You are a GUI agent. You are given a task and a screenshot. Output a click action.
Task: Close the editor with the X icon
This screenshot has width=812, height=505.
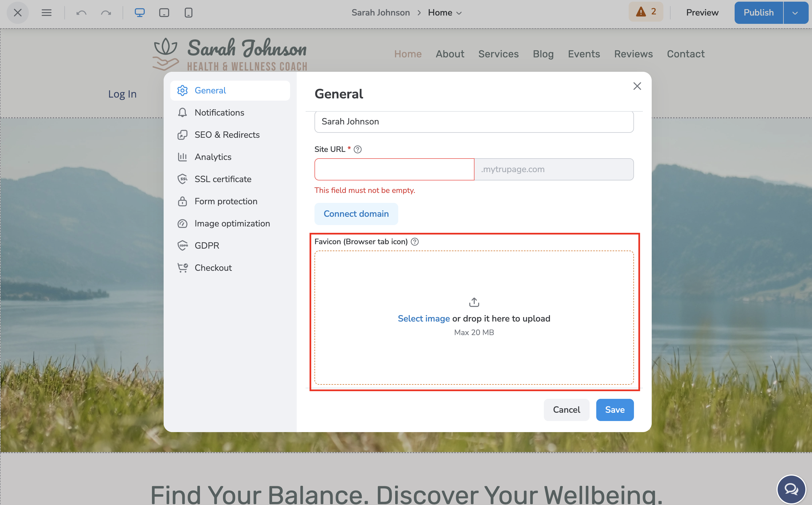coord(18,13)
